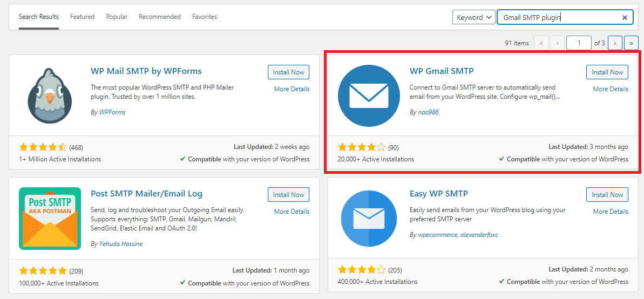This screenshot has width=644, height=299.
Task: Visit author wpecommerce link
Action: pos(437,235)
